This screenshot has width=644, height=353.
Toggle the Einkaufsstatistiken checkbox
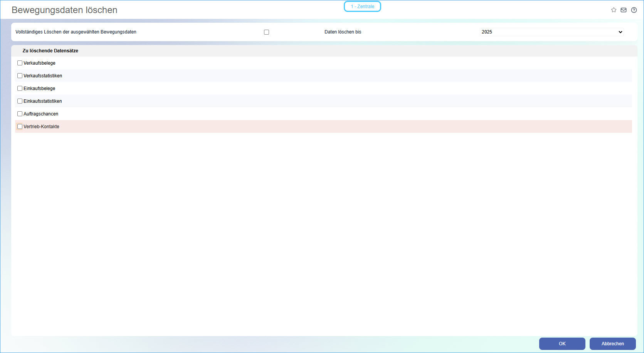(20, 101)
